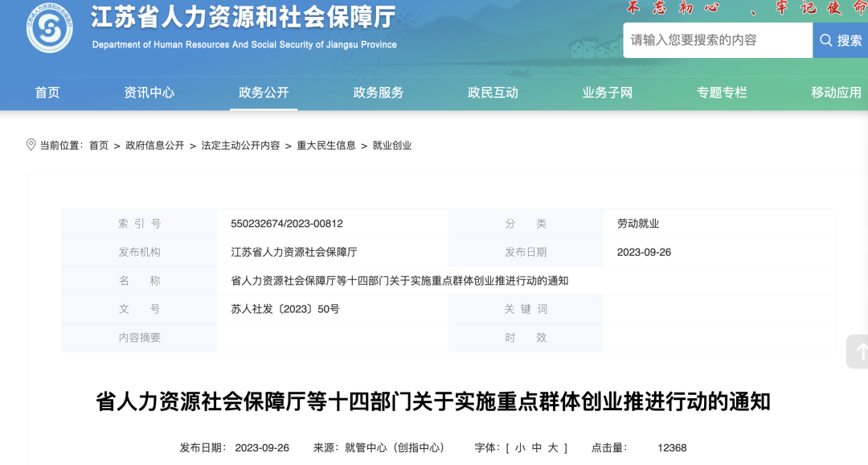The image size is (868, 465).
Task: Click the 文号 label cell
Action: [140, 309]
